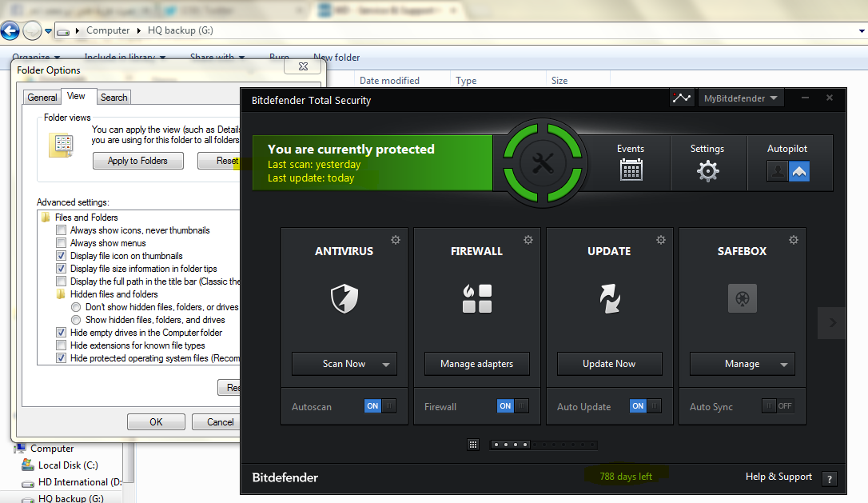Screen dimensions: 868x503
Task: Go back using the Explorer Back arrow
Action: click(10, 30)
